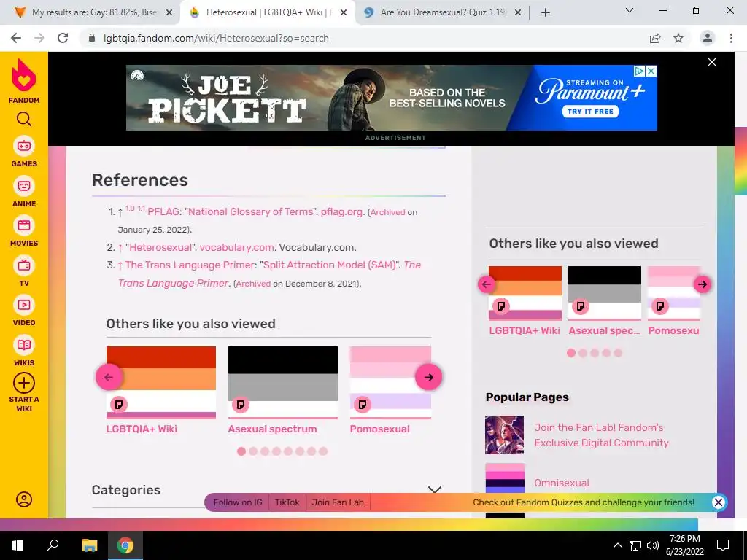This screenshot has height=560, width=747.
Task: Open the Omnisexual popular page link
Action: [x=561, y=483]
